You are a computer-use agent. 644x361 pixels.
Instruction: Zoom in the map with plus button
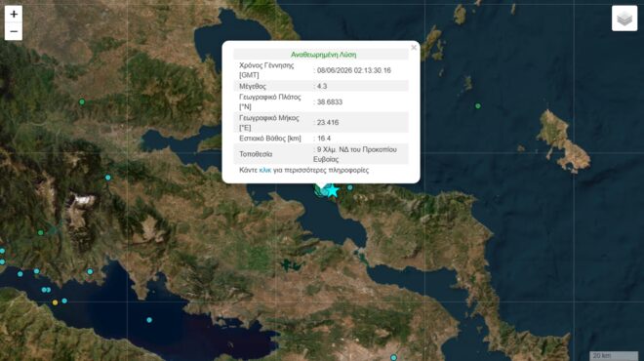pos(14,14)
